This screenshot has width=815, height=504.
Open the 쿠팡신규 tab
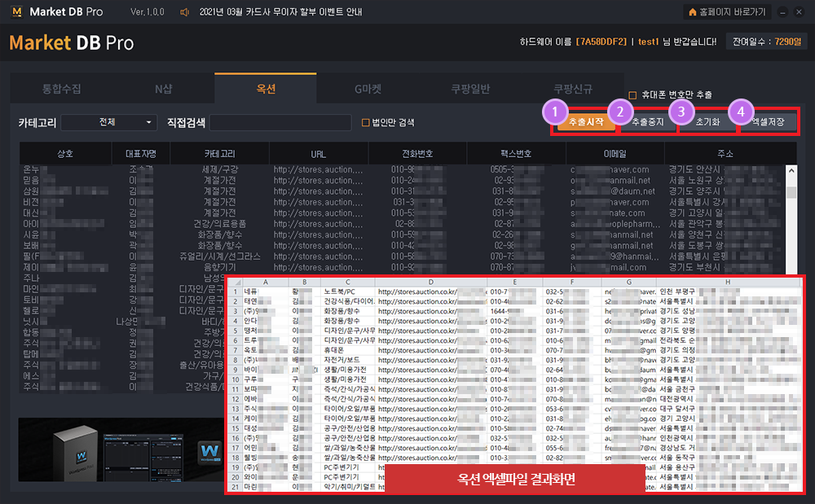[573, 89]
